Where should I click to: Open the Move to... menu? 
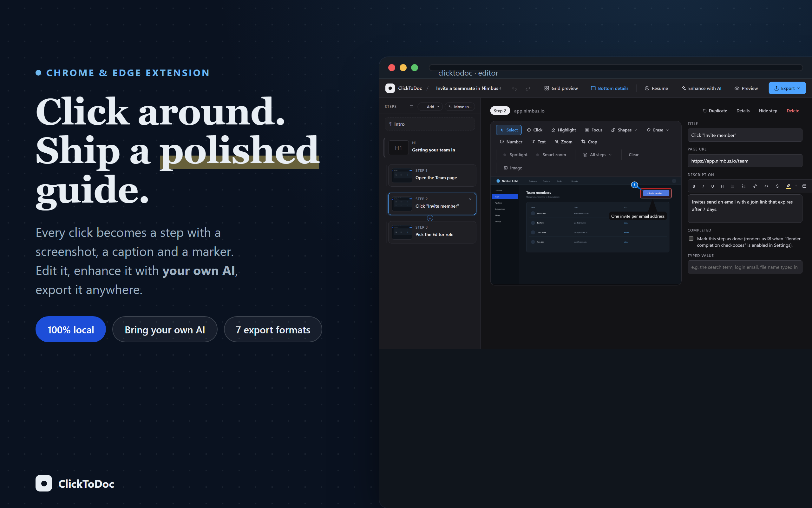pyautogui.click(x=460, y=107)
